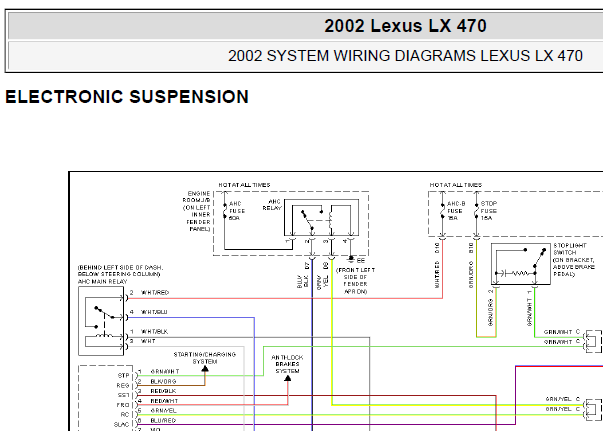This screenshot has width=603, height=431.
Task: Click the stoplight switch schematic symbol
Action: (521, 264)
